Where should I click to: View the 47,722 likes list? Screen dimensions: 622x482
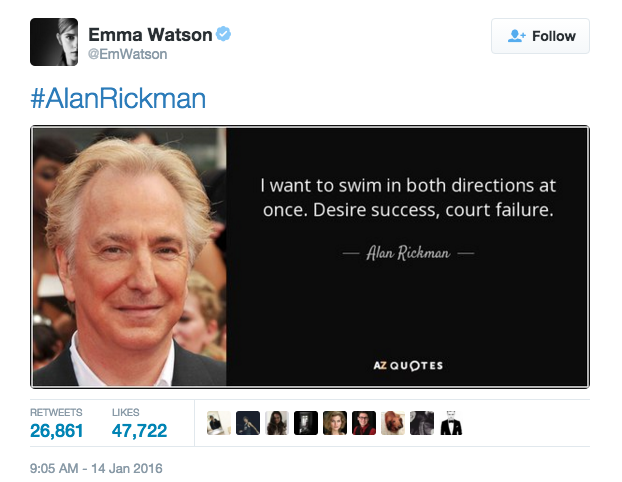coord(139,423)
